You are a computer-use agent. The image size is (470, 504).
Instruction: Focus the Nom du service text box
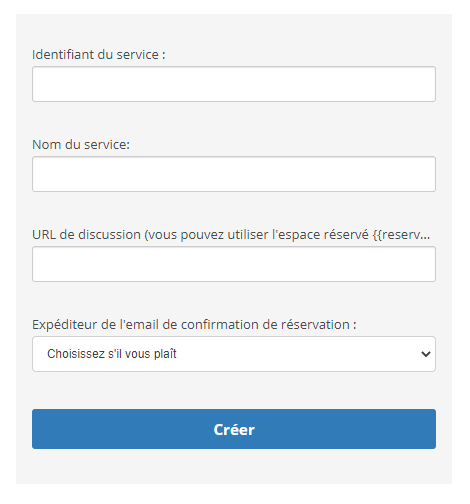[234, 174]
